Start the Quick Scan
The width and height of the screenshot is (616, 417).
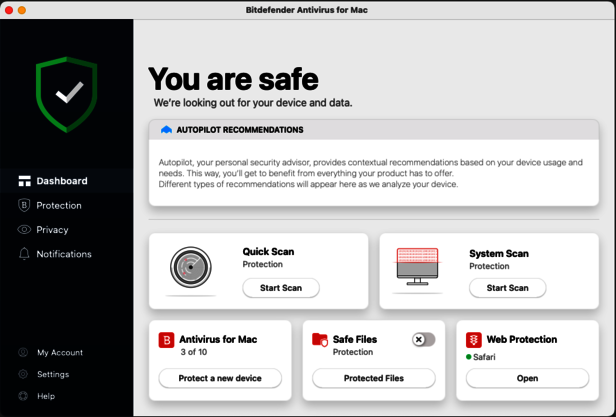pos(280,288)
